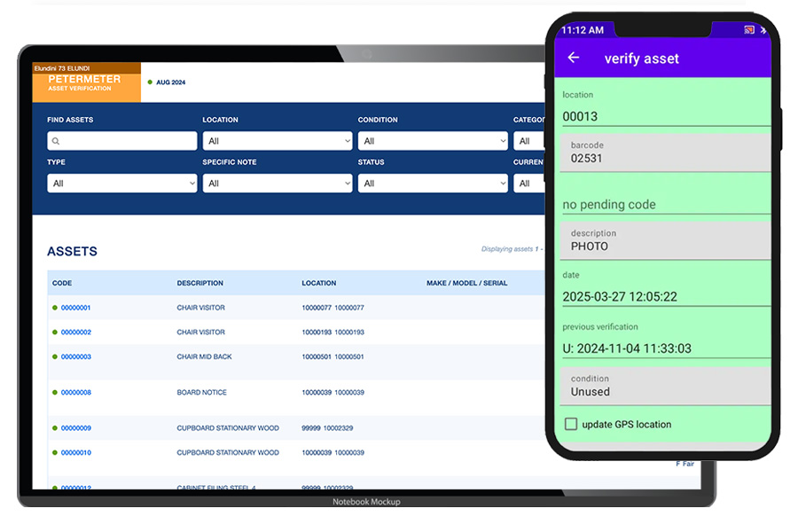The height and width of the screenshot is (532, 798).
Task: Sort by the Code column header
Action: [62, 284]
